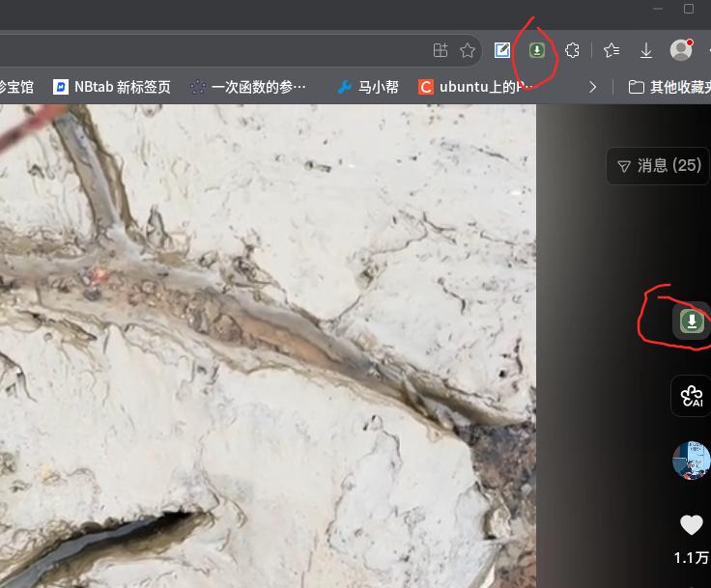Open the user profile avatar
The width and height of the screenshot is (711, 588).
[681, 50]
